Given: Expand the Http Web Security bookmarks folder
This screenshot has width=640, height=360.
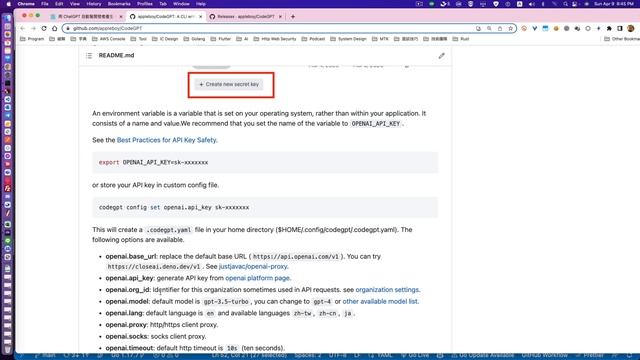Looking at the screenshot, I should pos(275,39).
